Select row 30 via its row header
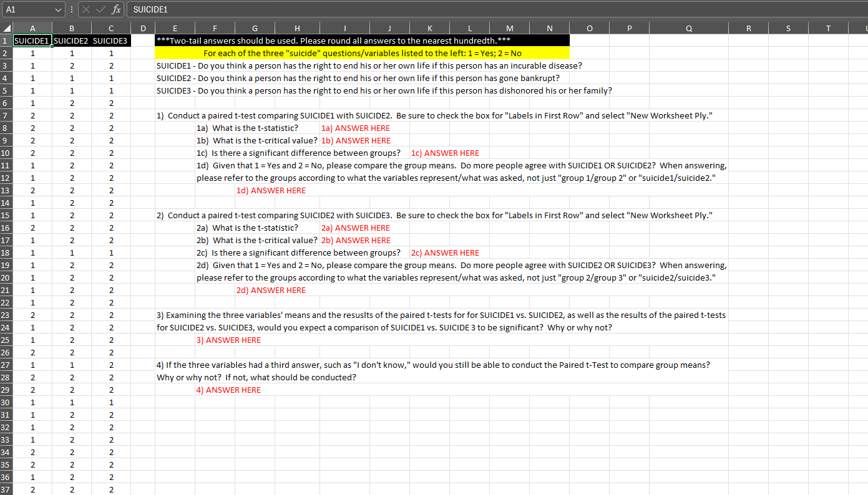The image size is (868, 495). tap(5, 402)
